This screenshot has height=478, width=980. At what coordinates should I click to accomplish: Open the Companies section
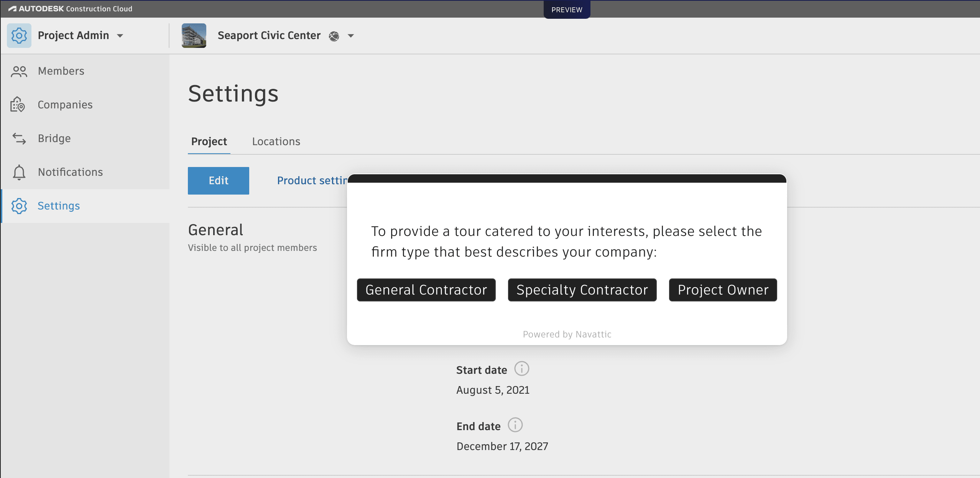(x=65, y=105)
